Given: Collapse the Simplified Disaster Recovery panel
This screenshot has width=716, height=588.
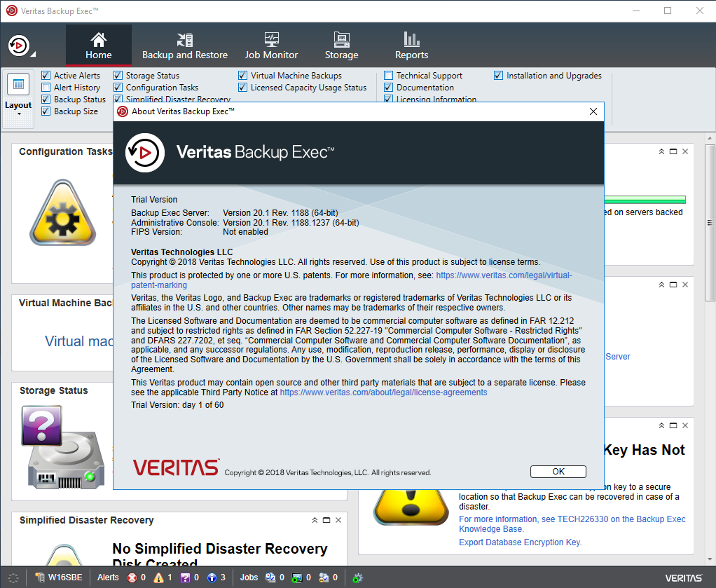Looking at the screenshot, I should pos(315,520).
